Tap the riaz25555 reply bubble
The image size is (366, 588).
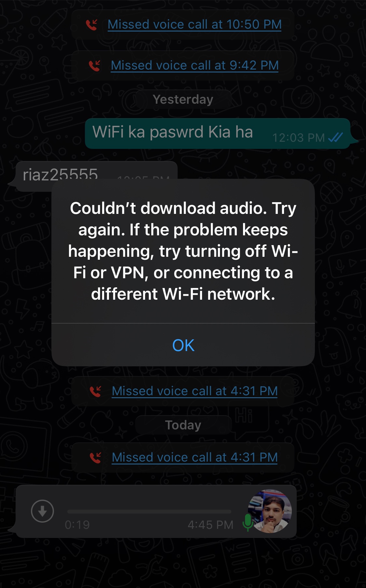click(x=96, y=176)
